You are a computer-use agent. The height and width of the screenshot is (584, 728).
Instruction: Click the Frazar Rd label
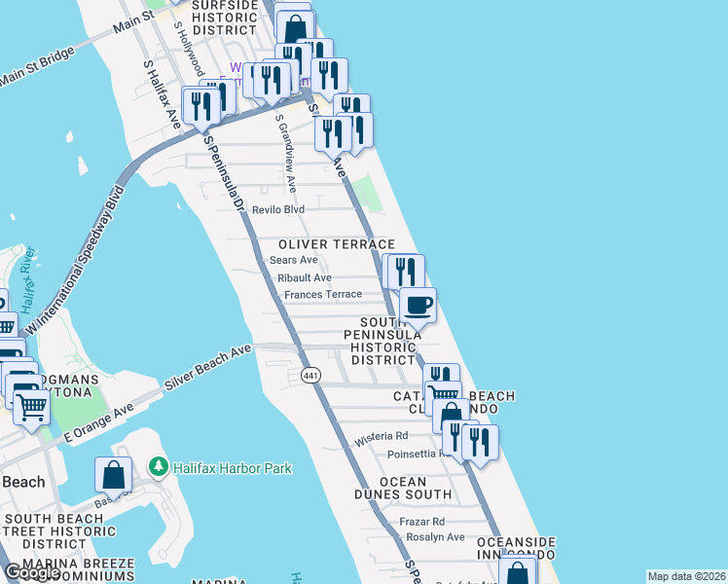point(422,522)
